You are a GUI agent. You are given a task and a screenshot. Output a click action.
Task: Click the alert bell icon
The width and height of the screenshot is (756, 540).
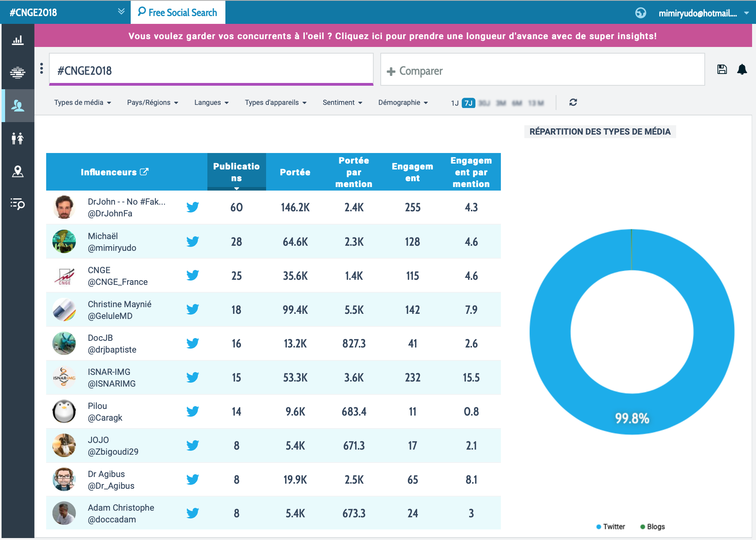(742, 70)
